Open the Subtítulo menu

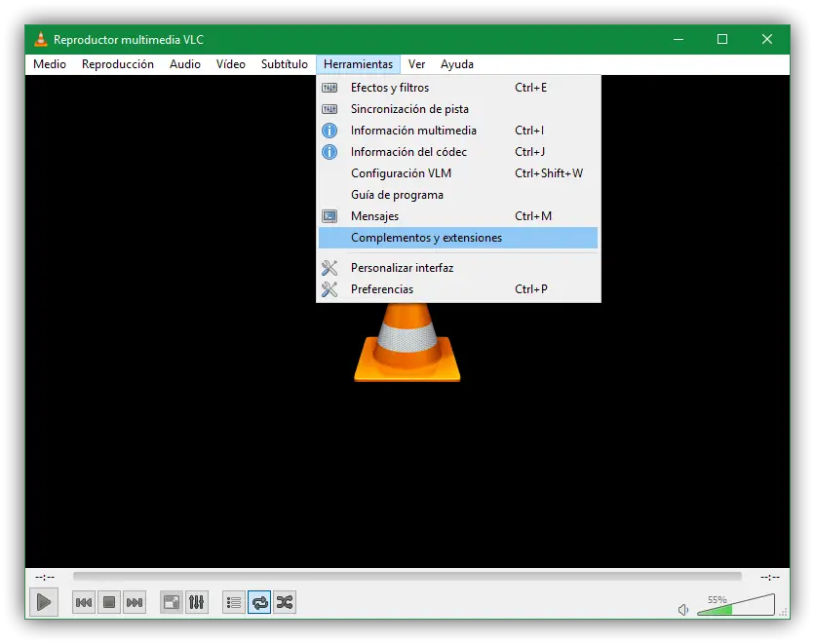(x=285, y=64)
